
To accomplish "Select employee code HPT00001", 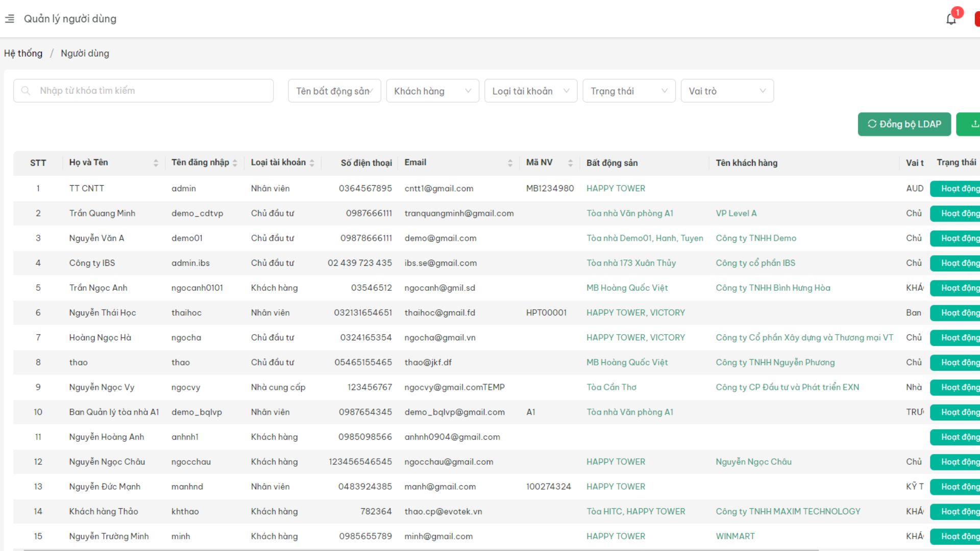I will (546, 313).
